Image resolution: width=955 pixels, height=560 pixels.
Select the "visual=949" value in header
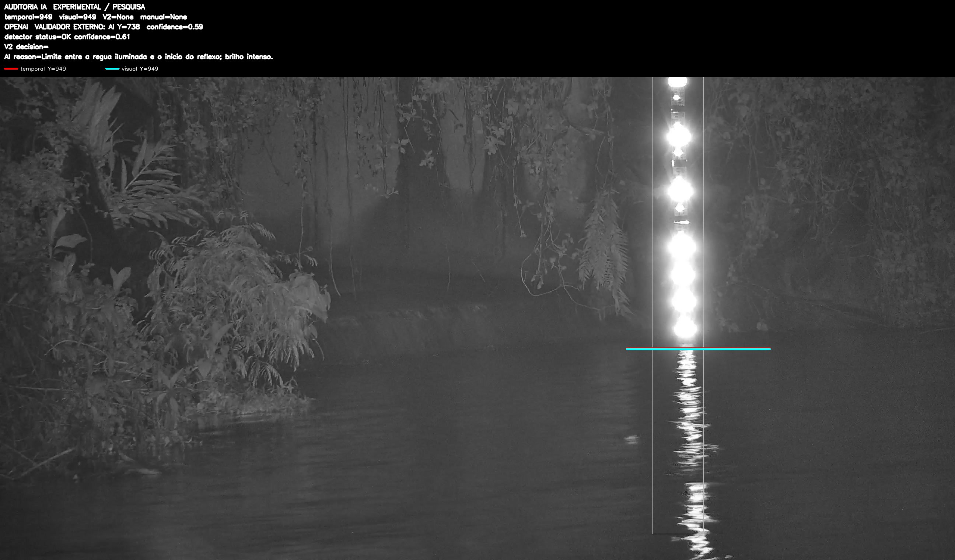tap(78, 17)
